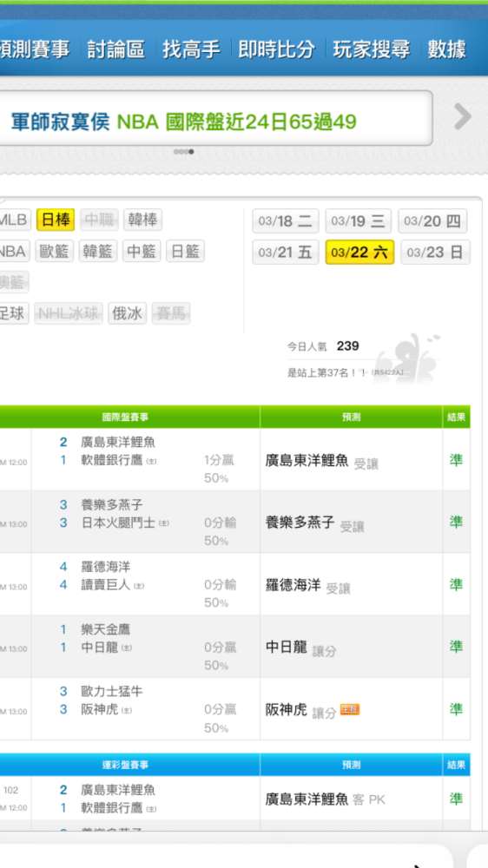Choose date 03/19 三
Screen dimensions: 488x868
click(x=358, y=221)
